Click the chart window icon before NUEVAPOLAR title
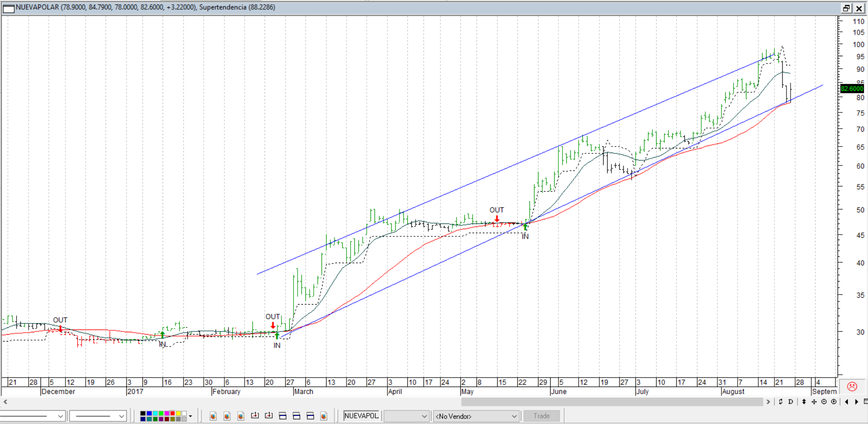 [9, 8]
